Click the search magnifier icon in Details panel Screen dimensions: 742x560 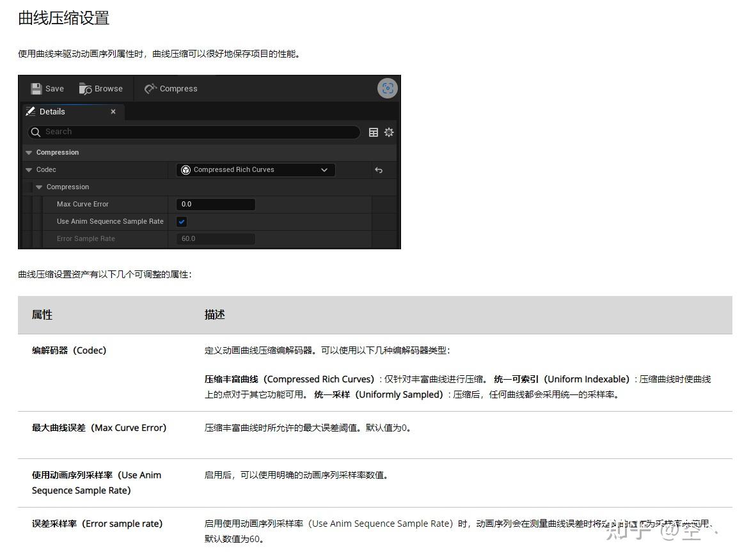[x=35, y=132]
